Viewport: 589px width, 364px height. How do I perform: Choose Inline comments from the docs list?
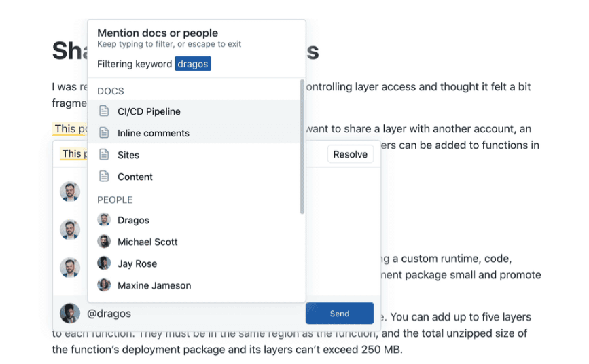(x=154, y=133)
